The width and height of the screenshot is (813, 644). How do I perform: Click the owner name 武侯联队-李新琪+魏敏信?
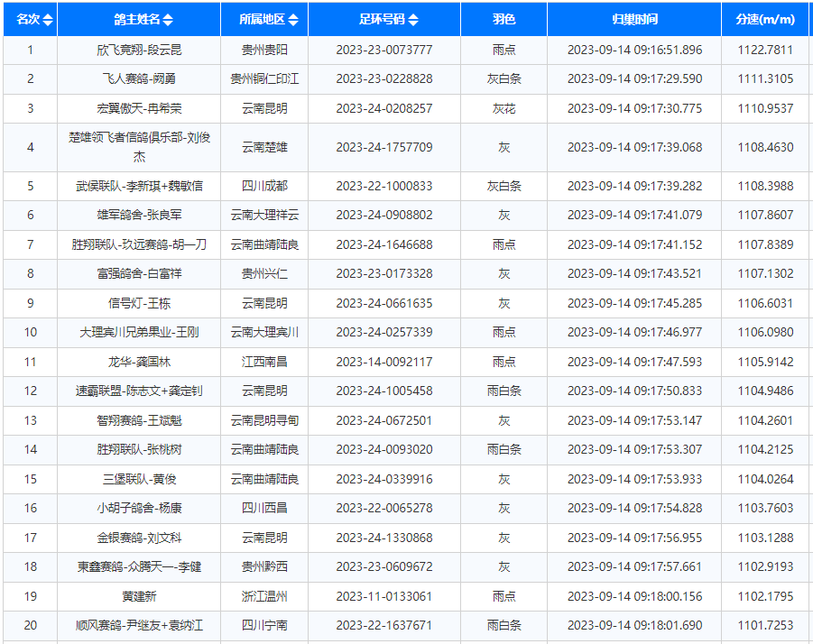[x=139, y=186]
